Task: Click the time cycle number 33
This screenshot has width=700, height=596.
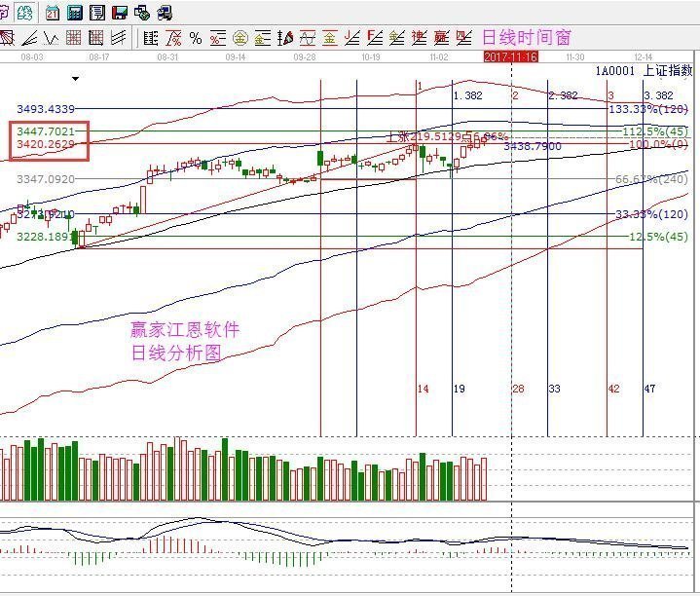Action: 554,389
